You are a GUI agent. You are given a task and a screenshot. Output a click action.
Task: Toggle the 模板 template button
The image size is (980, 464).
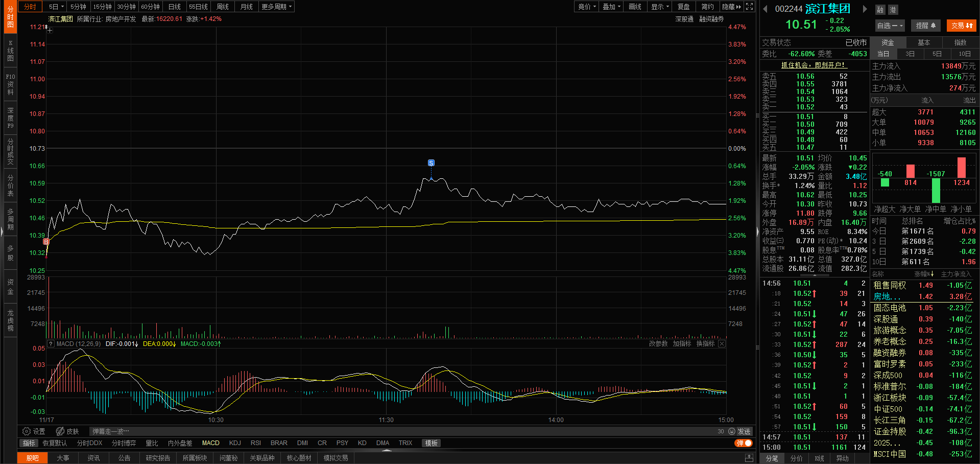432,443
